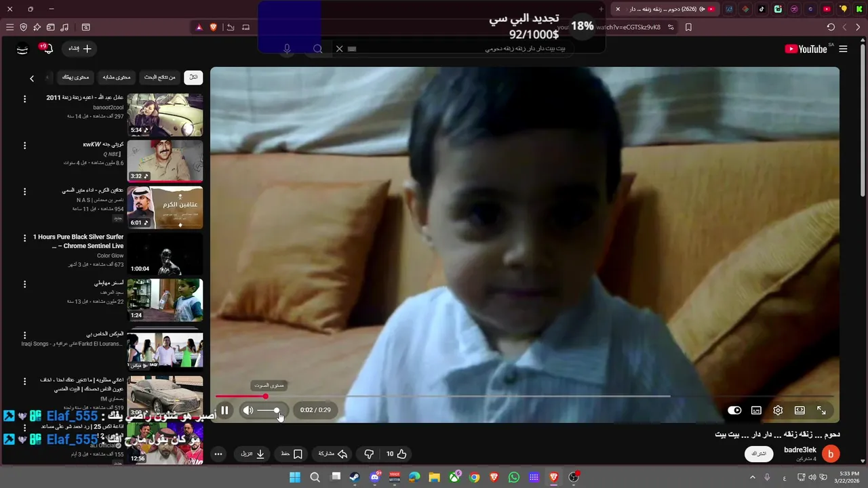Open Brave Rewards triangle icon
Viewport: 868px width, 488px height.
pos(199,27)
